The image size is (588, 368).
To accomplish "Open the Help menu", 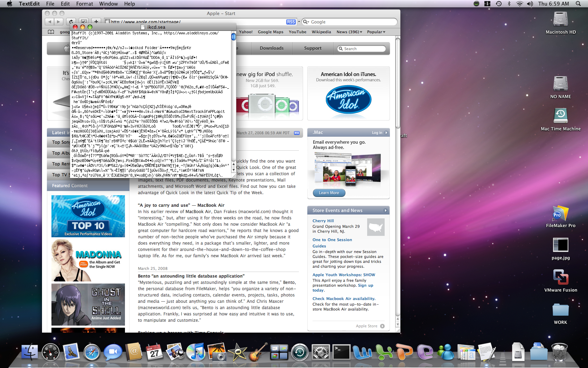I will [129, 4].
